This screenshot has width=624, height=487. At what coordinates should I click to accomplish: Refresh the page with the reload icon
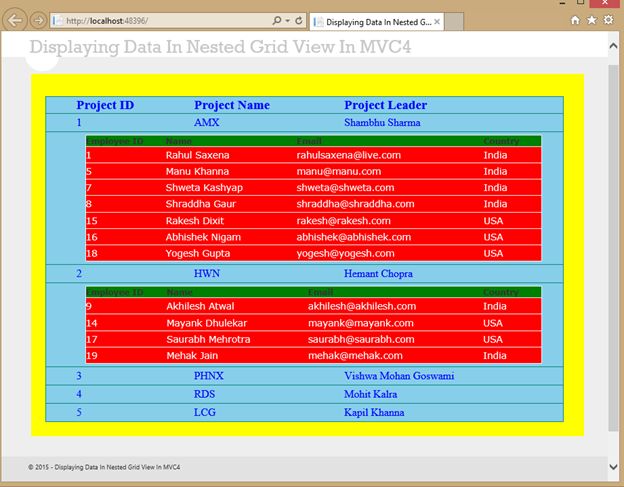(298, 20)
